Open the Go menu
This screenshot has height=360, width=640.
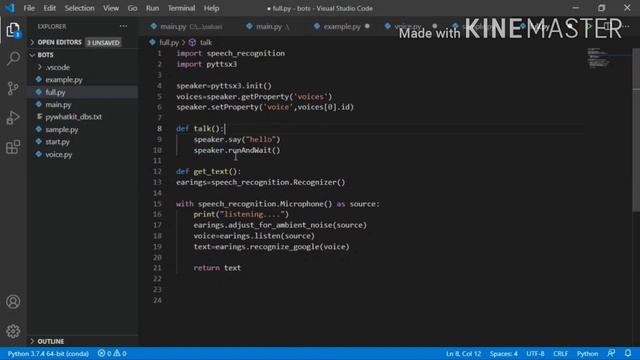pos(132,8)
